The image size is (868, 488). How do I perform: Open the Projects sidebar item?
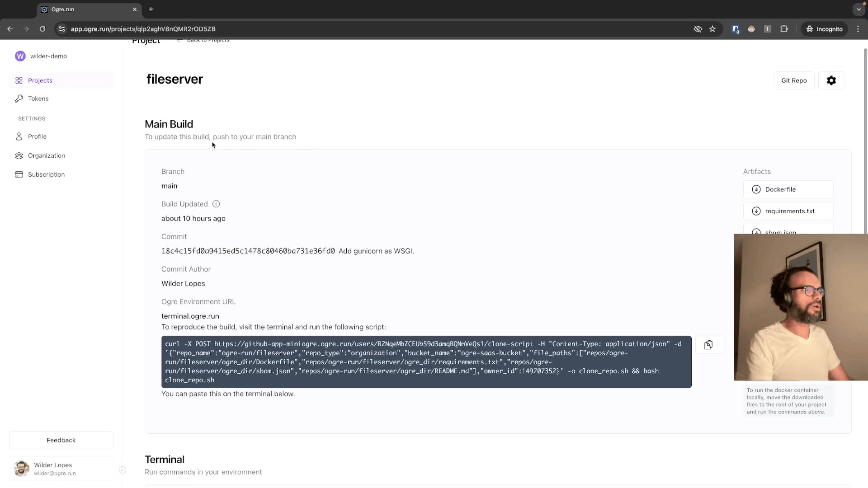coord(61,80)
